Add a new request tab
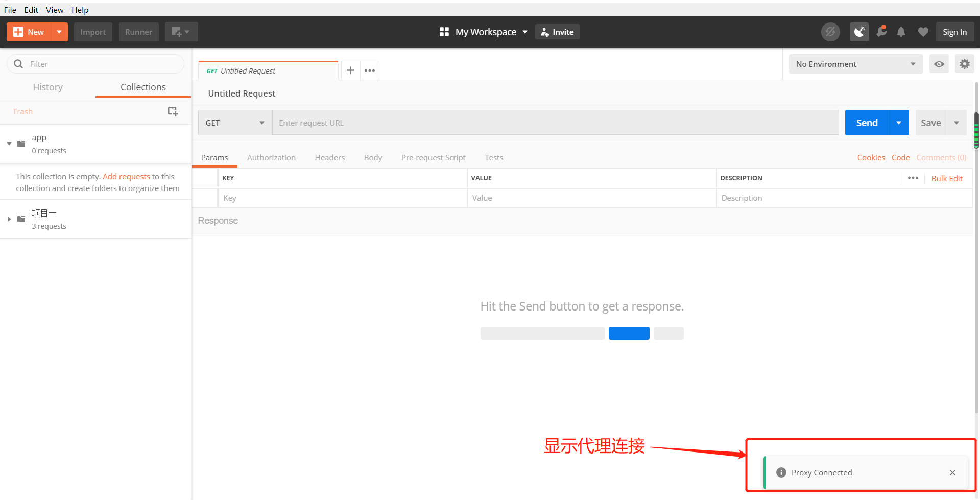Screen dimensions: 980x500 click(350, 70)
